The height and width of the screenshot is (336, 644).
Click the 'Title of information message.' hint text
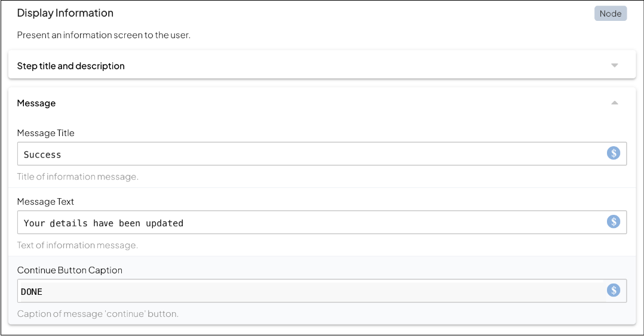tap(78, 177)
